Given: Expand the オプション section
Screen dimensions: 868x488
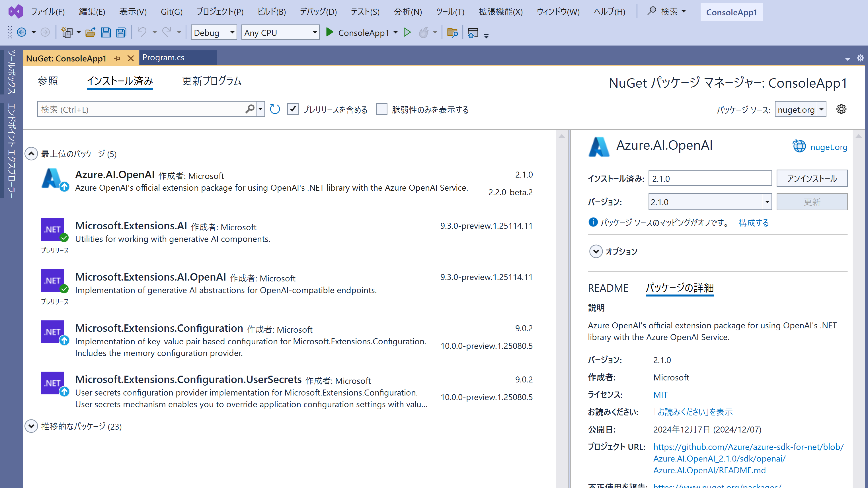Looking at the screenshot, I should point(596,251).
